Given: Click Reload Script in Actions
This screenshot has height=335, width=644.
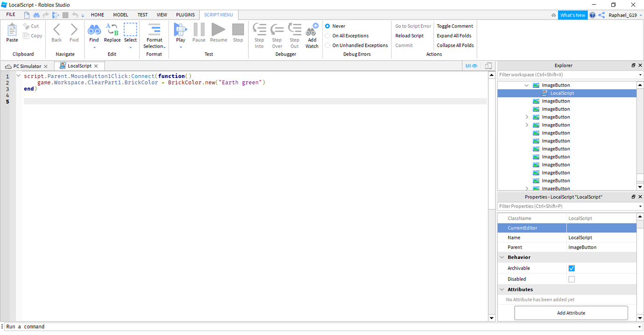Looking at the screenshot, I should [410, 35].
